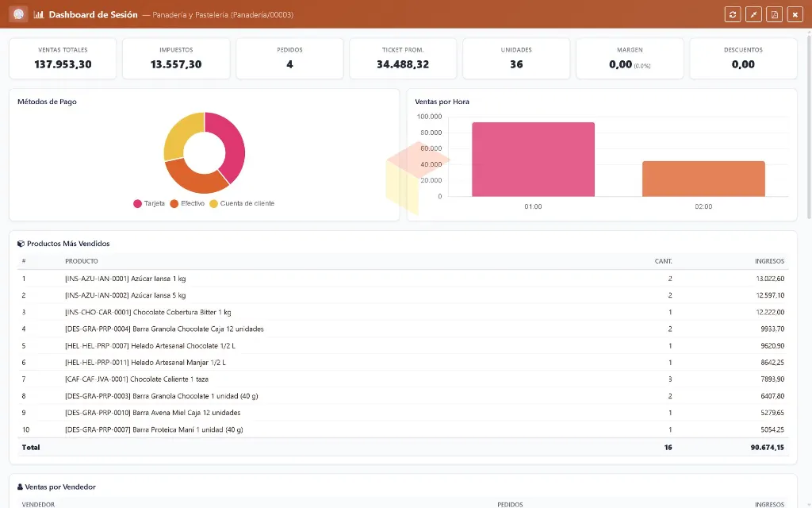Select row Azúcar Iansa 5 kg

tap(403, 295)
